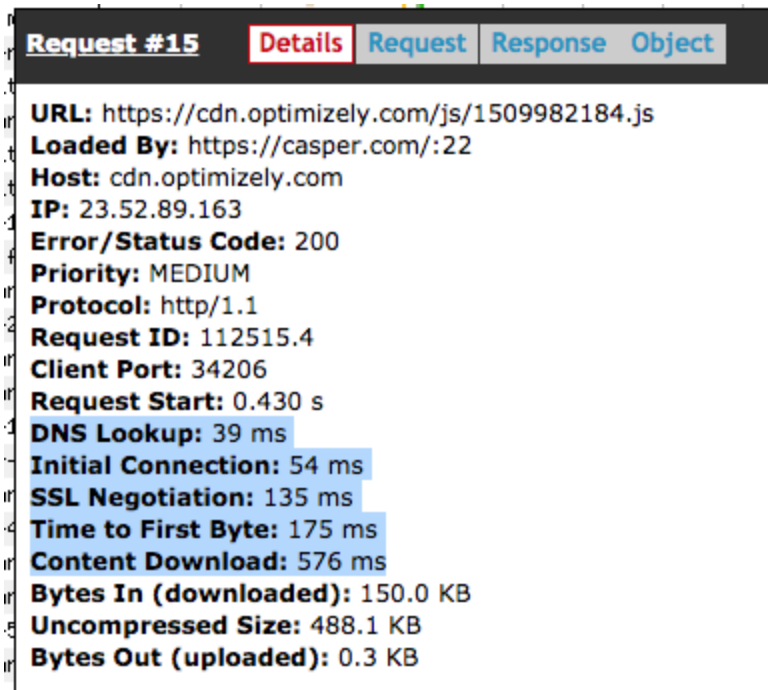Click the SSL Negotiation 135 ms line

coord(191,498)
